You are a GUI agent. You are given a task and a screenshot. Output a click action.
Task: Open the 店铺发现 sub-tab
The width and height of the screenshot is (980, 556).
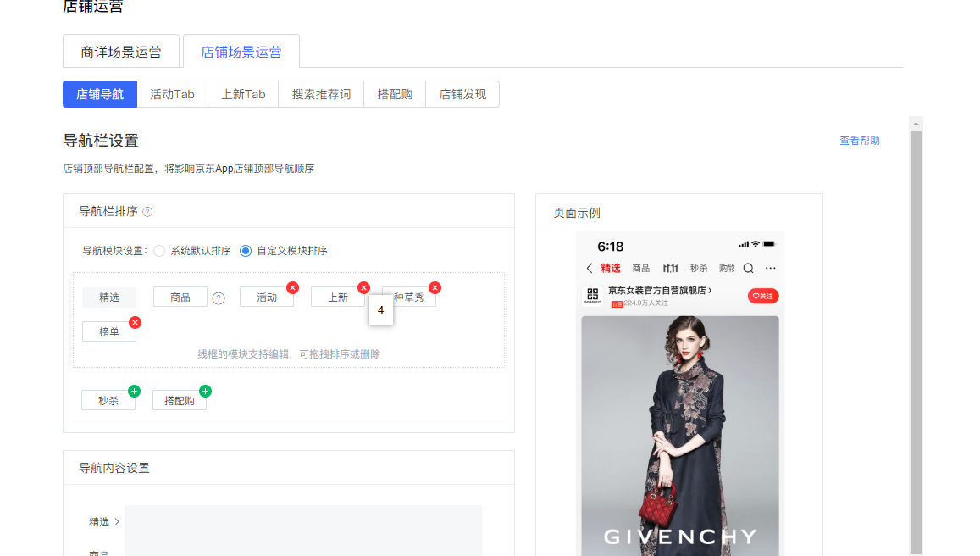(x=462, y=94)
